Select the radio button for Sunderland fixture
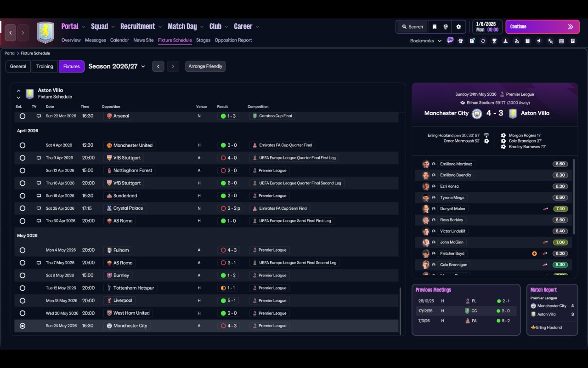This screenshot has width=588, height=368. [x=23, y=196]
